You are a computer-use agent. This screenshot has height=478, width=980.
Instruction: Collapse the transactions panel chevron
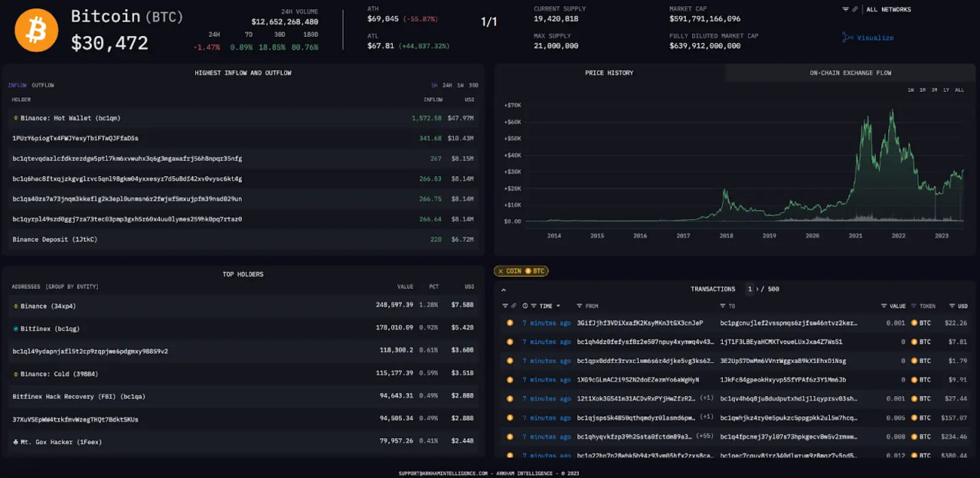click(503, 290)
